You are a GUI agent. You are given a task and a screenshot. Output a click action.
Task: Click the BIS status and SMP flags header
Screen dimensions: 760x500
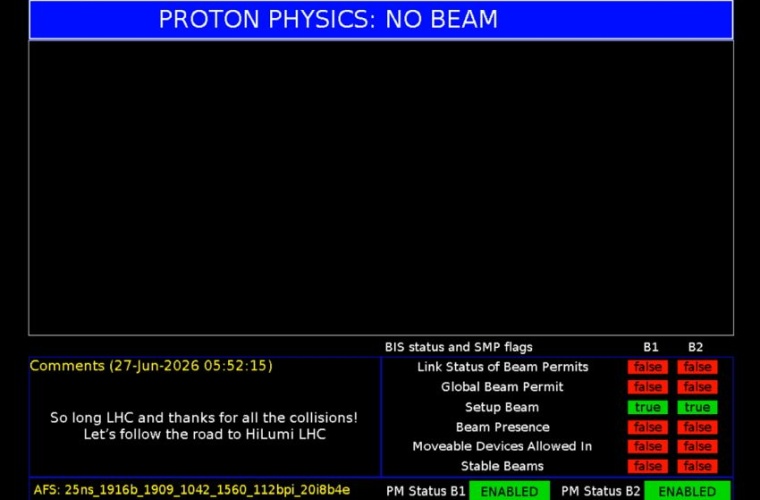tap(459, 347)
